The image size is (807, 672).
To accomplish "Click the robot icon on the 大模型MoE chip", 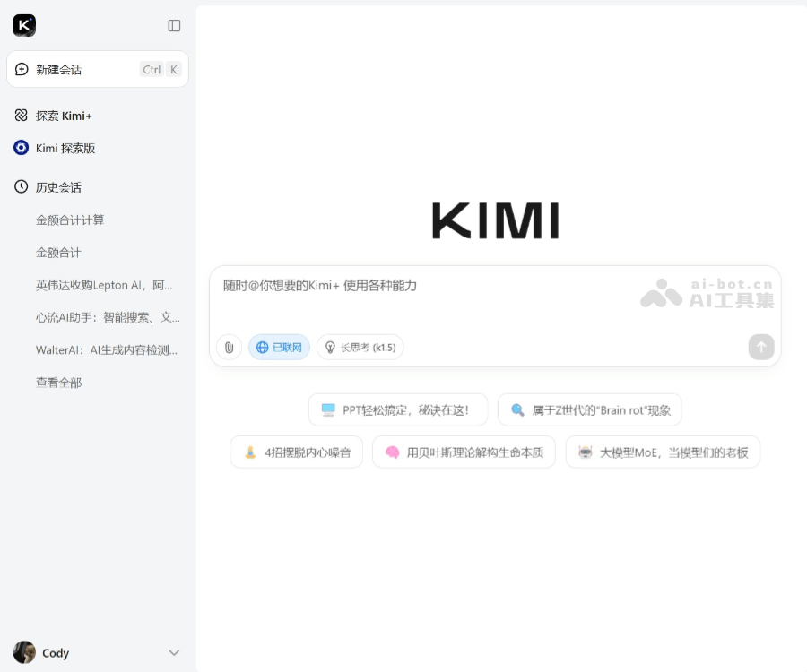I will 587,452.
